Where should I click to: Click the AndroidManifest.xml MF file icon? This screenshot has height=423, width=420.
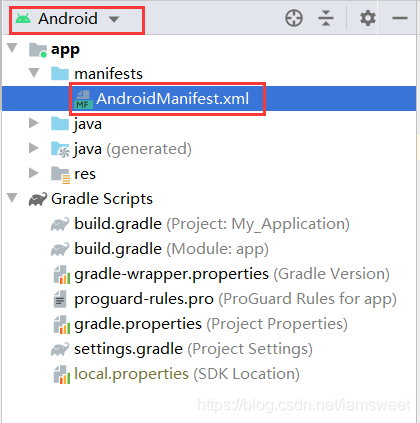(x=83, y=99)
